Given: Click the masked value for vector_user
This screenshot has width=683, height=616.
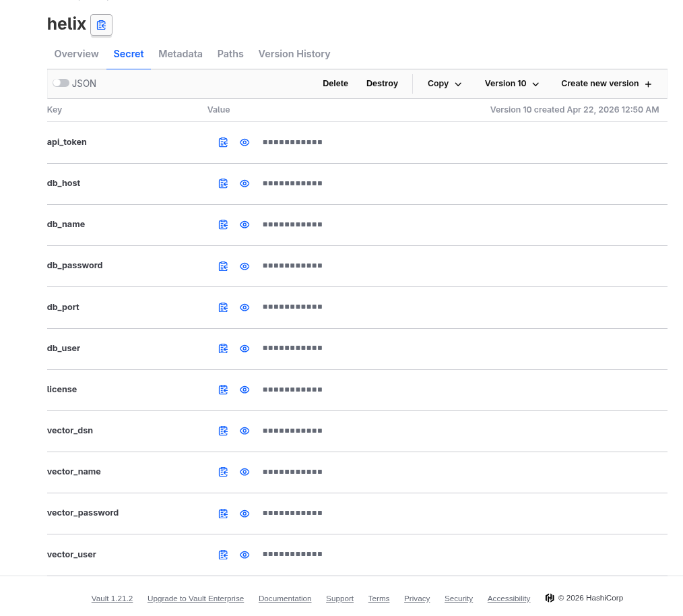Looking at the screenshot, I should pos(292,554).
